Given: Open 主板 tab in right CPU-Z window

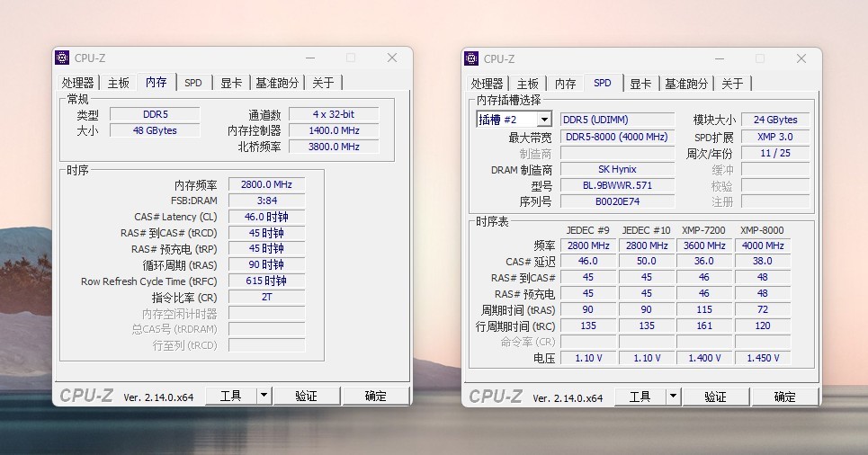Looking at the screenshot, I should click(x=528, y=84).
